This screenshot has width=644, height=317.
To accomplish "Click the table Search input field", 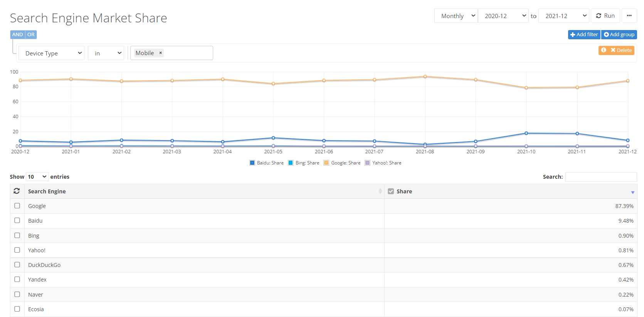I will (601, 177).
